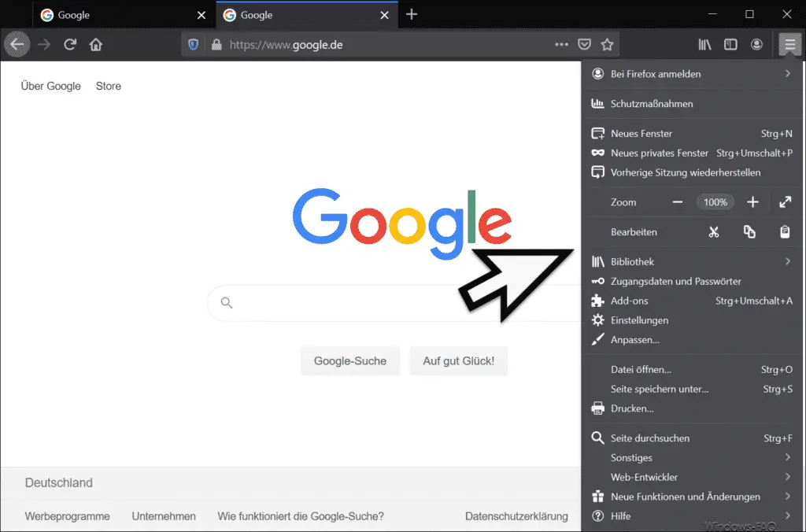Expand the Web-Entwickler submenu
The width and height of the screenshot is (806, 532).
pos(692,478)
